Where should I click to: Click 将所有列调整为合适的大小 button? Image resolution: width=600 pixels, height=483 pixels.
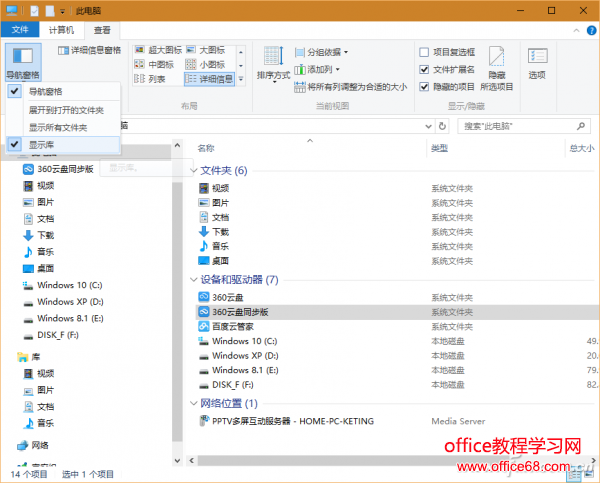click(x=351, y=87)
